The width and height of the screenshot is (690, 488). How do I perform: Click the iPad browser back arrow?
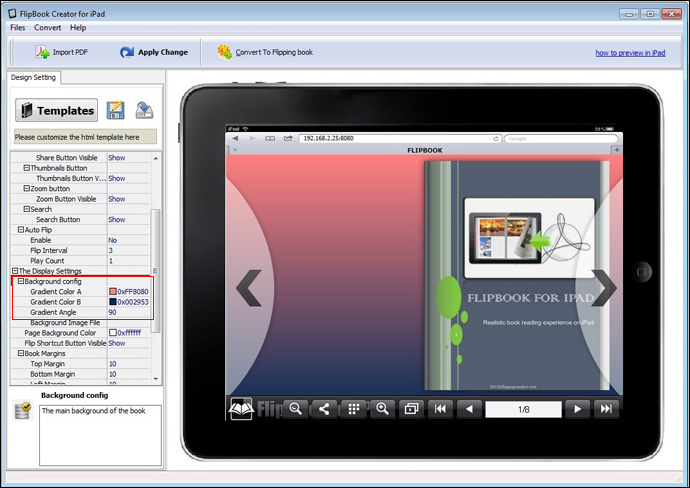[x=235, y=138]
